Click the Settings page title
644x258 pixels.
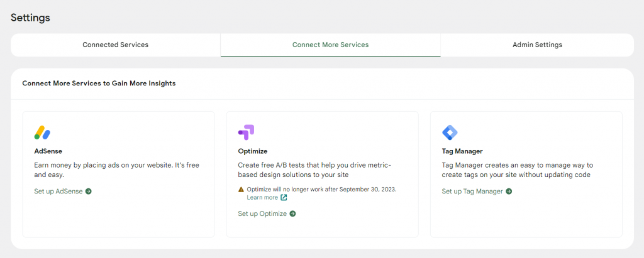coord(30,18)
